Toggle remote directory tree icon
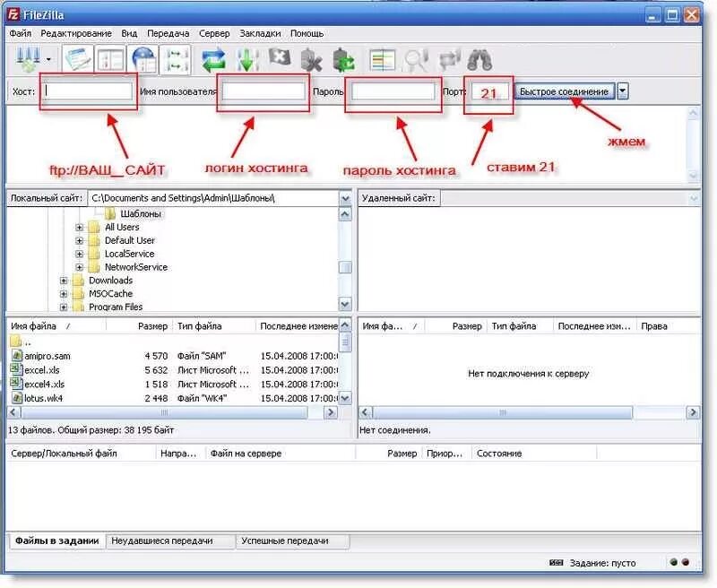Image resolution: width=717 pixels, height=588 pixels. (143, 59)
